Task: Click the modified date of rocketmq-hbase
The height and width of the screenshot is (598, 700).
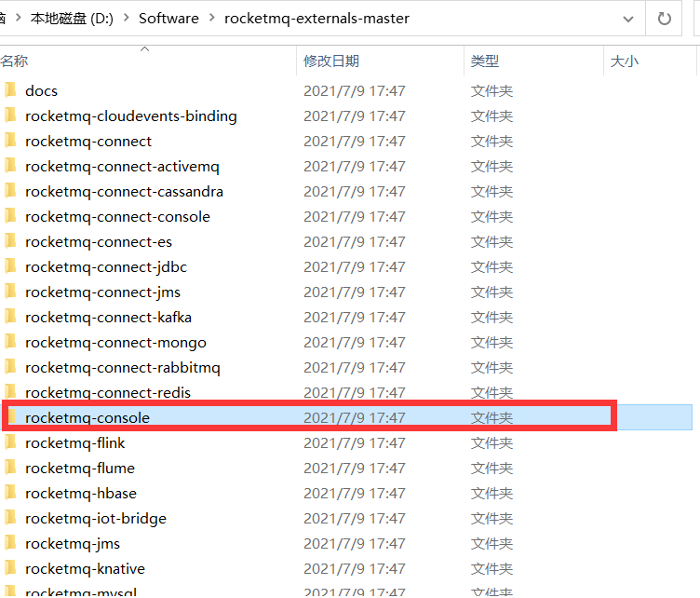Action: [x=355, y=494]
